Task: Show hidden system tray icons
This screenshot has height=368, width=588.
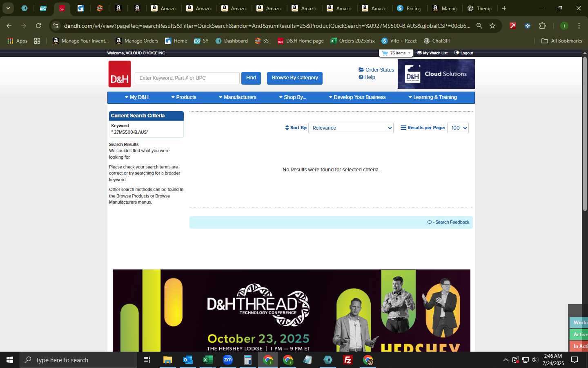Action: (x=506, y=360)
